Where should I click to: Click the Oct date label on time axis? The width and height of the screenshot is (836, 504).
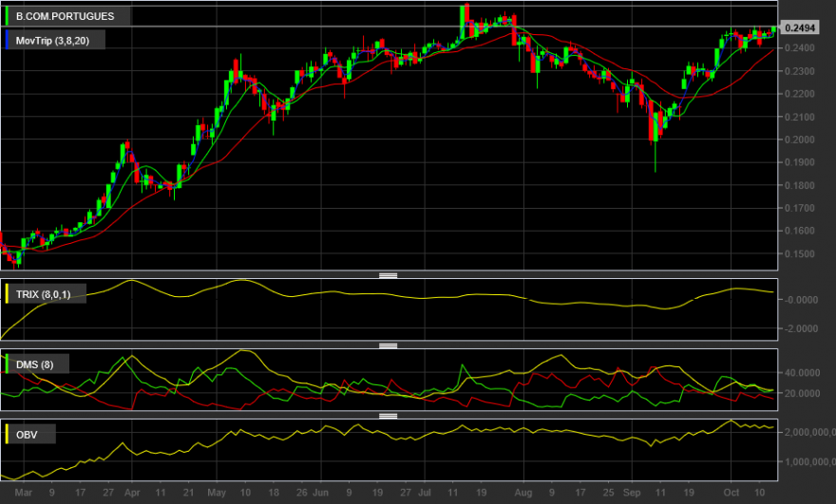tap(731, 493)
